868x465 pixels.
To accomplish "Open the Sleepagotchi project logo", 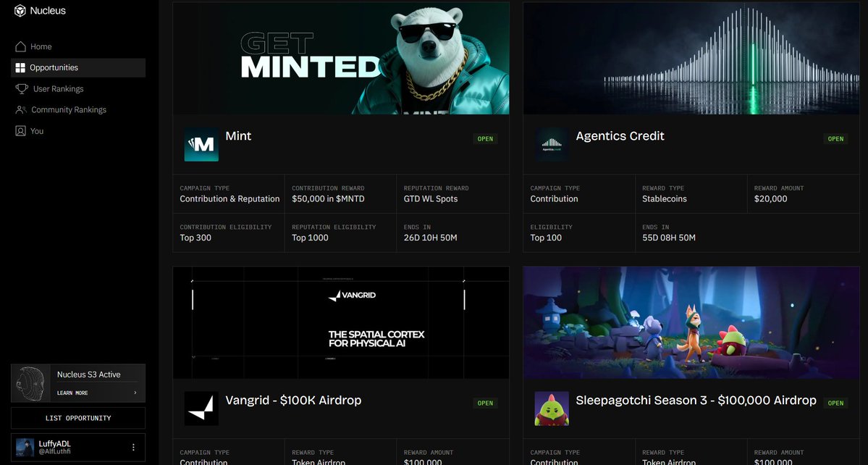I will point(552,409).
